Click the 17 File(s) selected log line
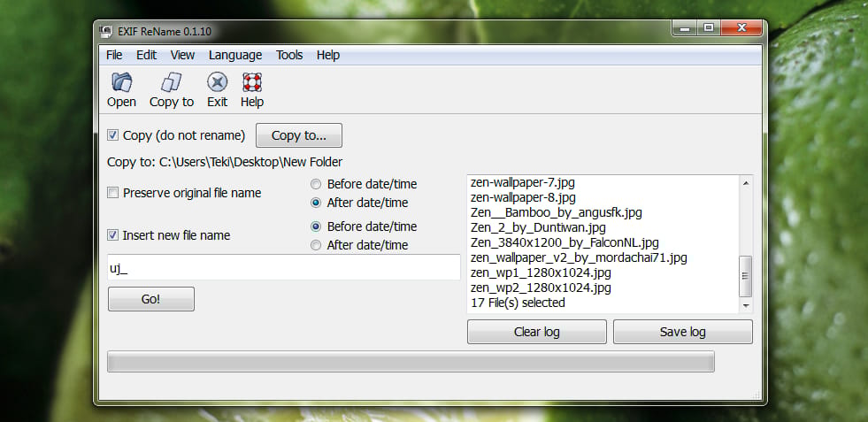 [518, 303]
